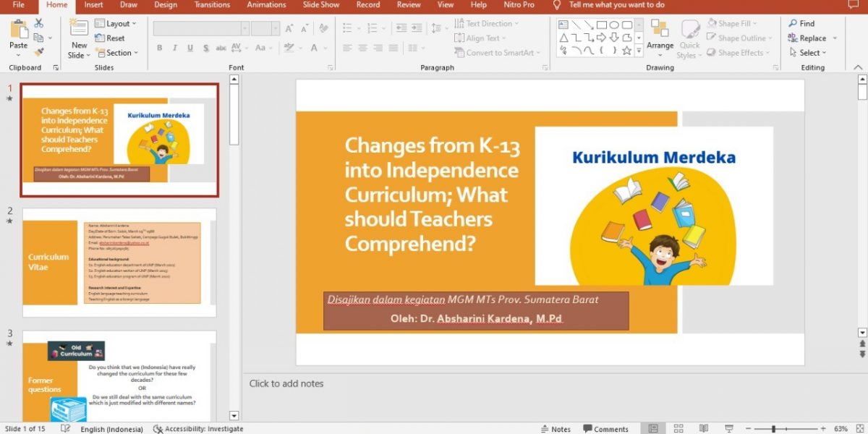Open Comments pane from status bar
This screenshot has height=434, width=868.
[x=605, y=429]
